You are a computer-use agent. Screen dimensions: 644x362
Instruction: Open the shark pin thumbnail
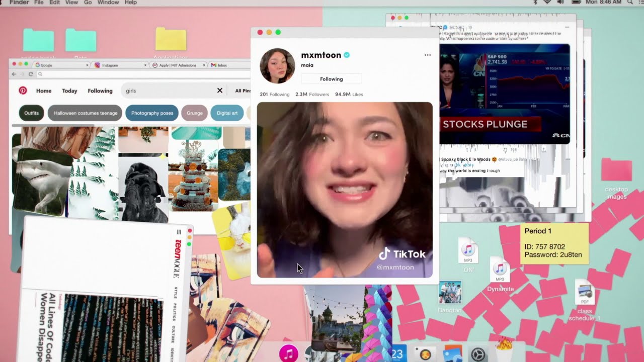43,181
